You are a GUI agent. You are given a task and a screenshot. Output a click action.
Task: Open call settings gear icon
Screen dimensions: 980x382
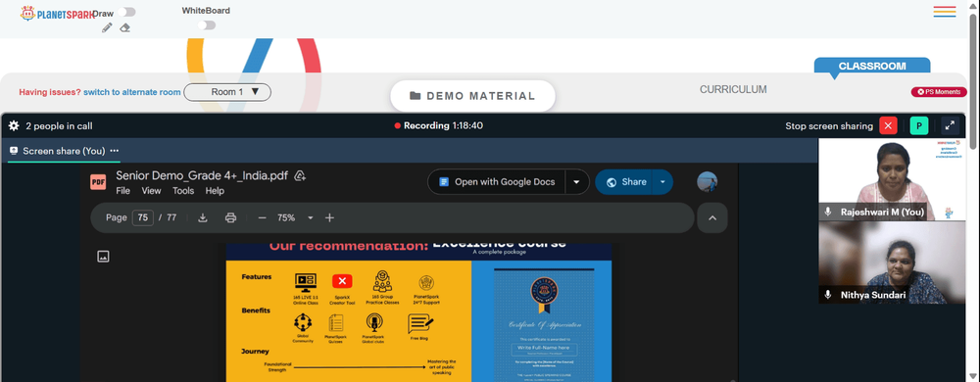pyautogui.click(x=14, y=126)
